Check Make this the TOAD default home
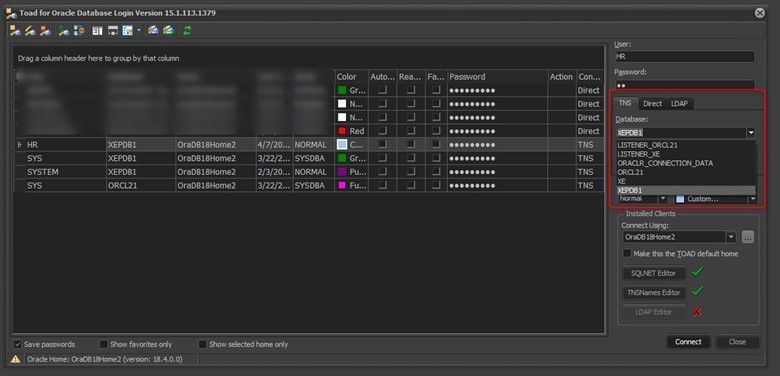This screenshot has width=780, height=376. tap(627, 254)
